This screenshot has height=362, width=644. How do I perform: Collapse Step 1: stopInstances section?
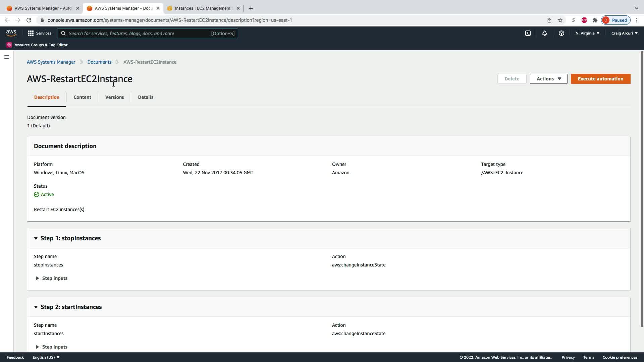36,238
